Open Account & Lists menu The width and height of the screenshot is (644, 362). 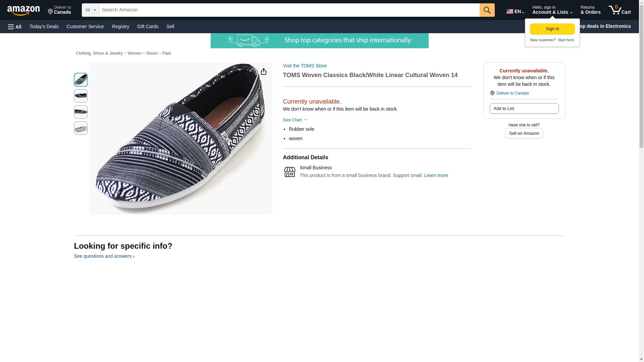click(552, 10)
